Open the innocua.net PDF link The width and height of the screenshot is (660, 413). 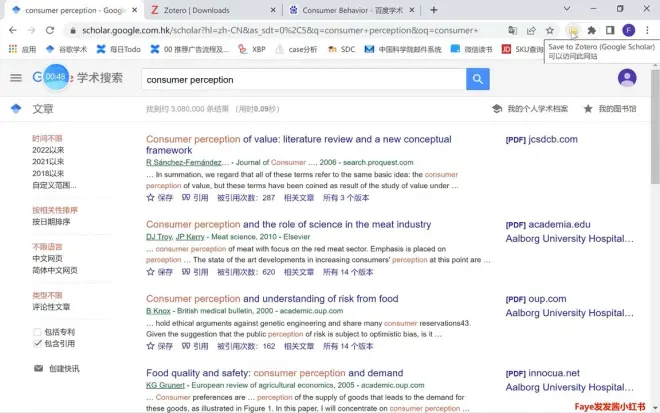point(543,373)
